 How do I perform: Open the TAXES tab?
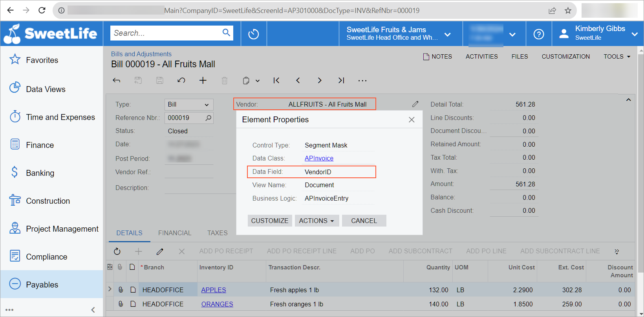pos(217,233)
